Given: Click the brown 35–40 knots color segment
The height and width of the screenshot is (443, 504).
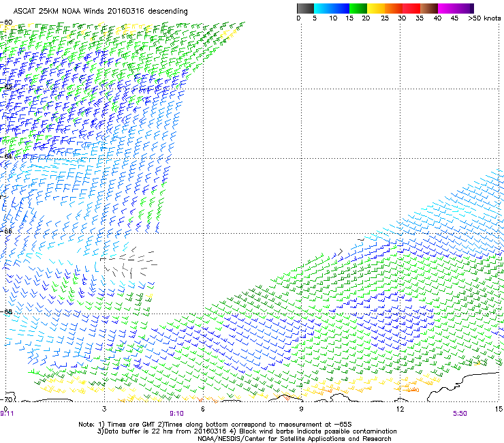Looking at the screenshot, I should point(429,8).
